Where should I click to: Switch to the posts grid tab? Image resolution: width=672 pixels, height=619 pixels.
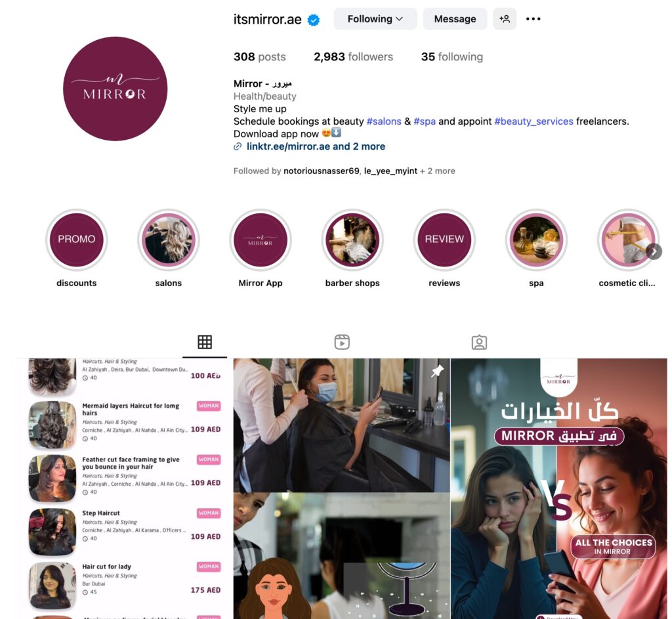pyautogui.click(x=205, y=342)
